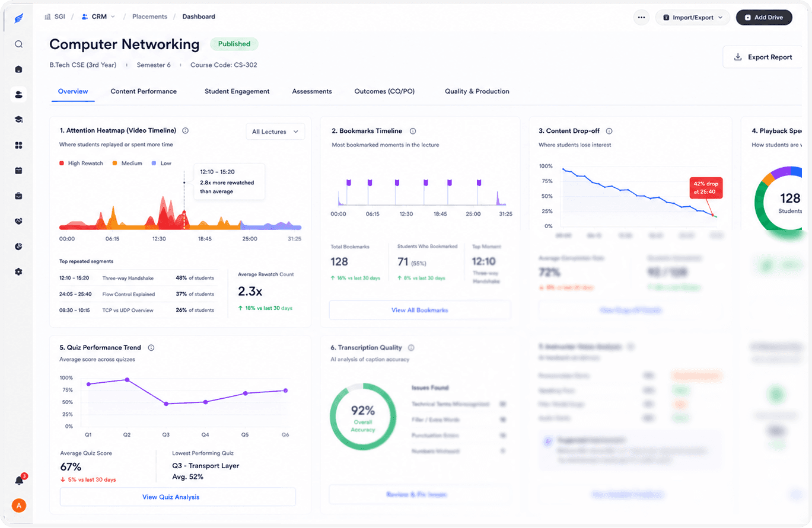Switch to the Content Performance tab
812x528 pixels.
click(144, 91)
